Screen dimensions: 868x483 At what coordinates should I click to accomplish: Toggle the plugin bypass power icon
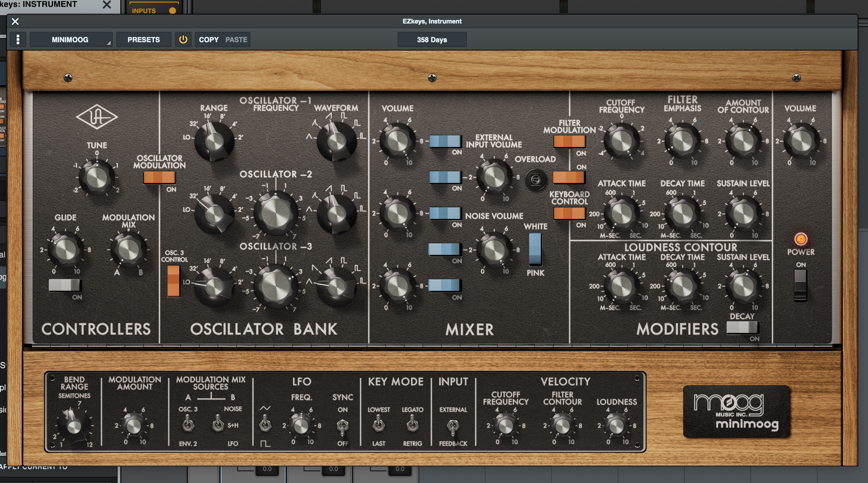point(183,39)
